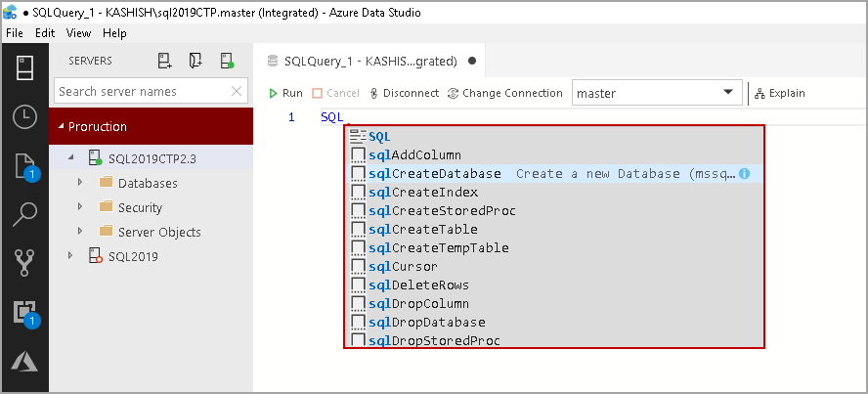This screenshot has height=394, width=868.
Task: Open the Azure icon in sidebar
Action: 24,361
